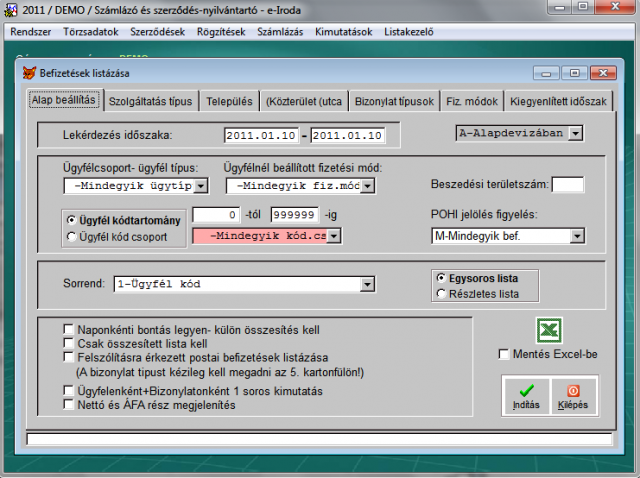
Task: Tick Naponkénti bontás legyen checkbox
Action: pos(68,328)
